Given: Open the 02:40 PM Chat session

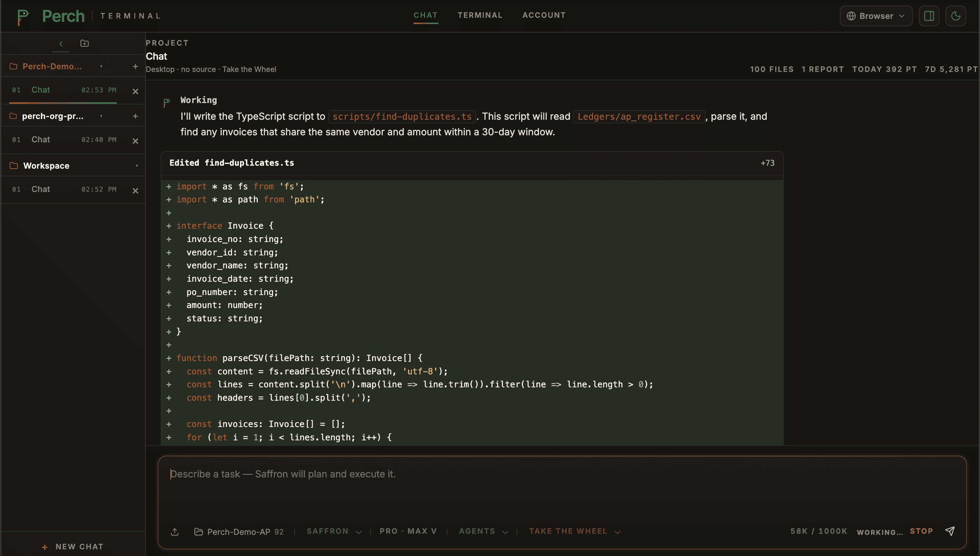Looking at the screenshot, I should (64, 140).
